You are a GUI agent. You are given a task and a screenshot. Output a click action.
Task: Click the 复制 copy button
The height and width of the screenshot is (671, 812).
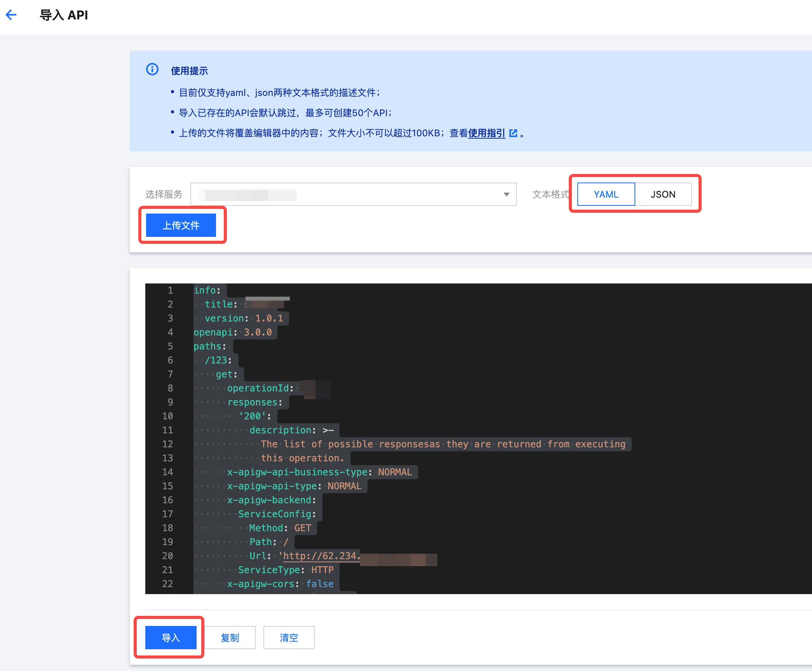click(x=230, y=638)
